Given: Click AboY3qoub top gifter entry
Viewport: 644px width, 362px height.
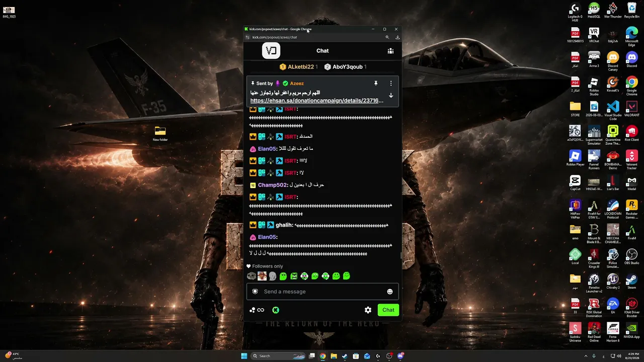Looking at the screenshot, I should pyautogui.click(x=345, y=67).
